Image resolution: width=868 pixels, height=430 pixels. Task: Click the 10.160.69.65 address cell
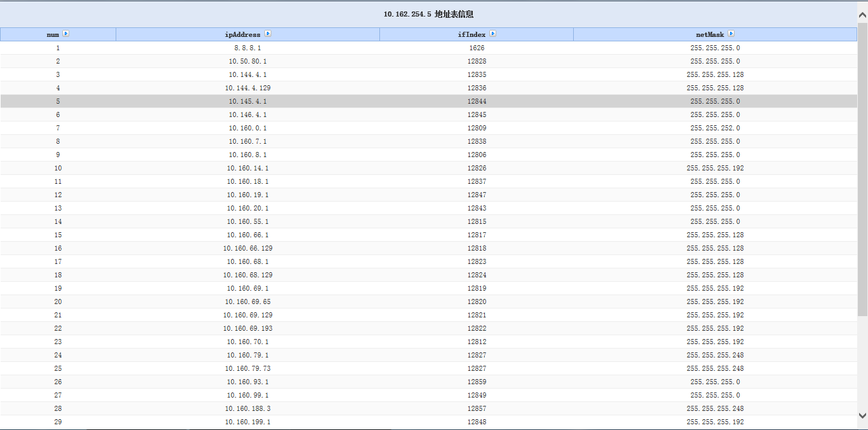[248, 302]
